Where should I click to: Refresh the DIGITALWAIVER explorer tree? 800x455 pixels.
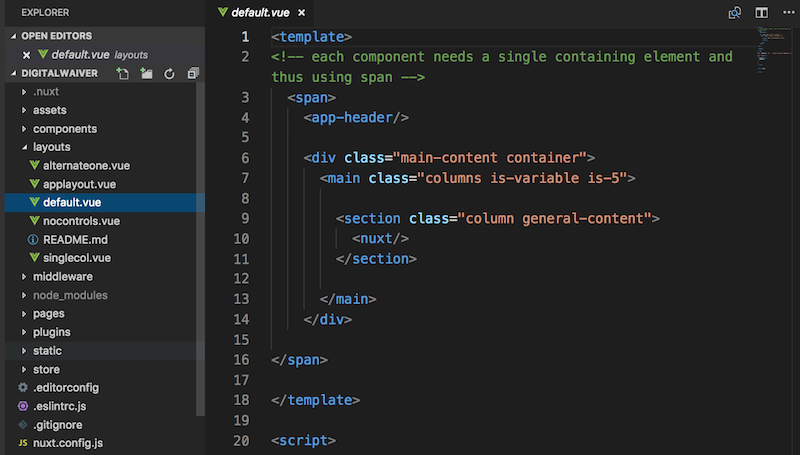(x=170, y=74)
